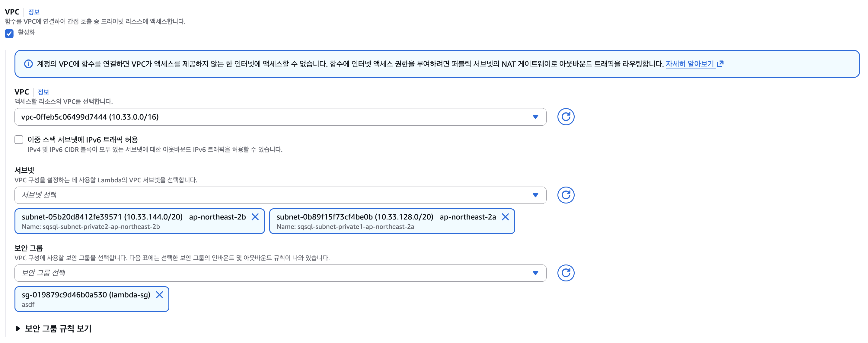Refresh the subnet list

pos(565,195)
